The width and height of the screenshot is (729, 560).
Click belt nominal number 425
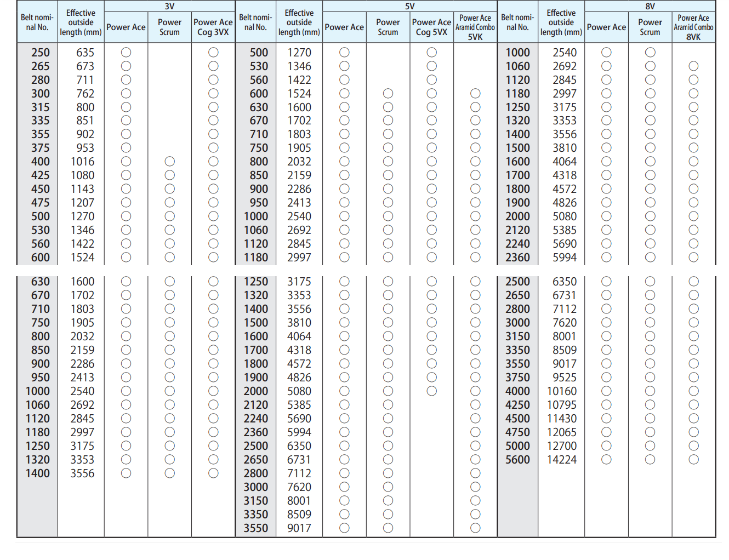[x=41, y=175]
